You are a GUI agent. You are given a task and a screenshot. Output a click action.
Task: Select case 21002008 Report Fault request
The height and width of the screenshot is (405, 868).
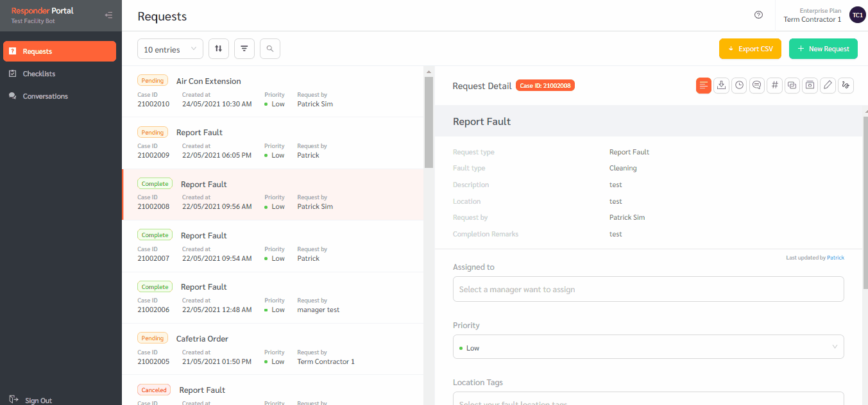[x=273, y=195]
